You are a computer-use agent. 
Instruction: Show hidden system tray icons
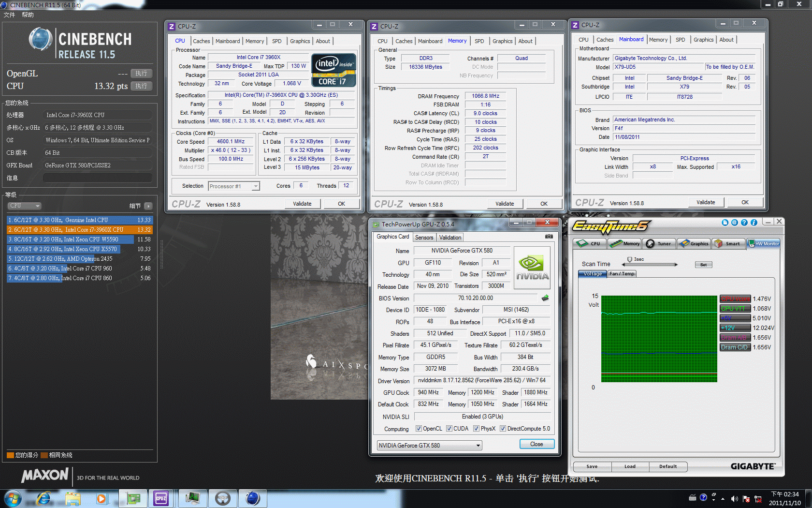pos(723,498)
